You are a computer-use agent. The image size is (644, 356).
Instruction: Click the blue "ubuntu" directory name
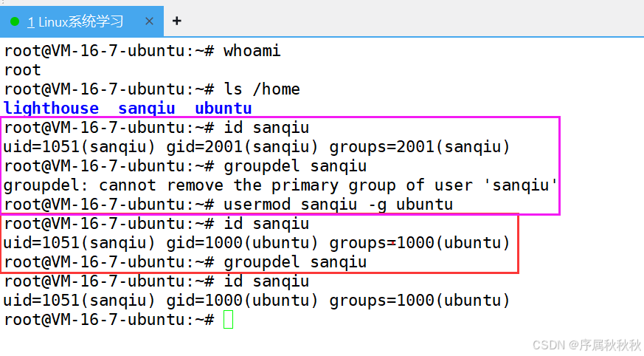point(223,109)
